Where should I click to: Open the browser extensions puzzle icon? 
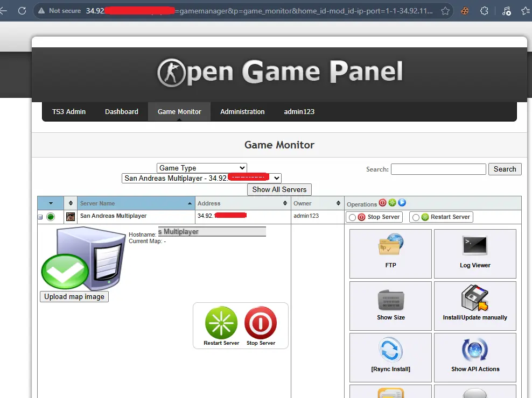[484, 11]
